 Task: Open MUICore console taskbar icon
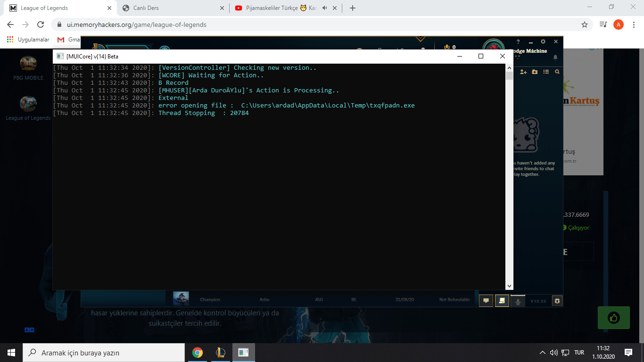click(243, 353)
